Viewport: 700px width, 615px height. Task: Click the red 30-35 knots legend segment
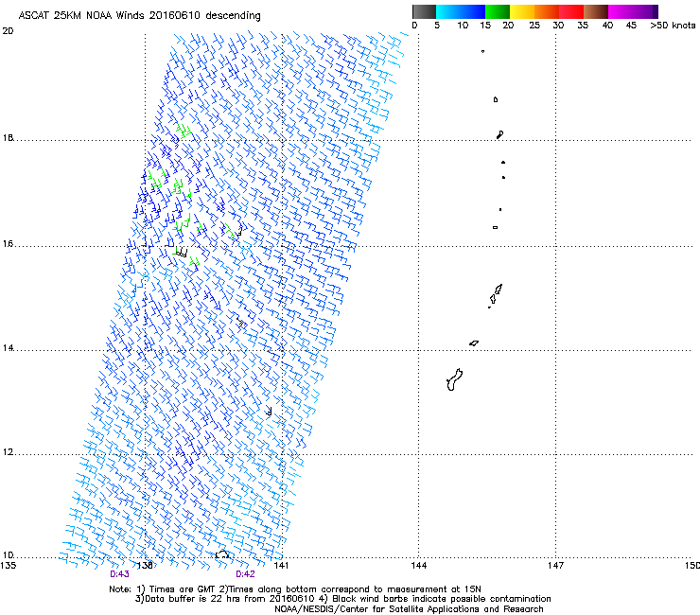pos(571,11)
